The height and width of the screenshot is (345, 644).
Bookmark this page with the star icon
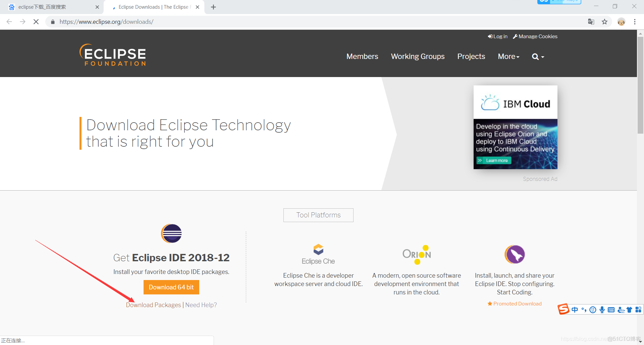pos(604,22)
